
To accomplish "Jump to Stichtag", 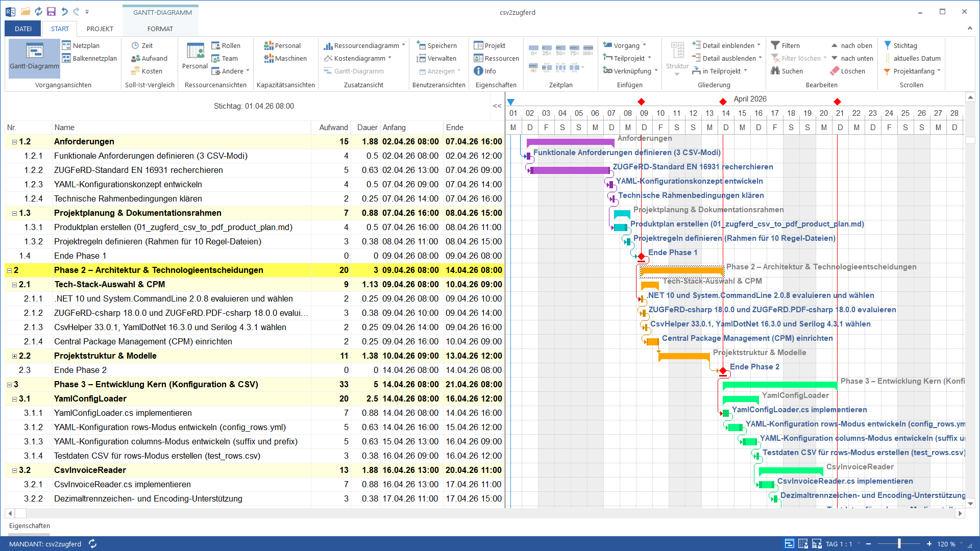I will (x=900, y=45).
